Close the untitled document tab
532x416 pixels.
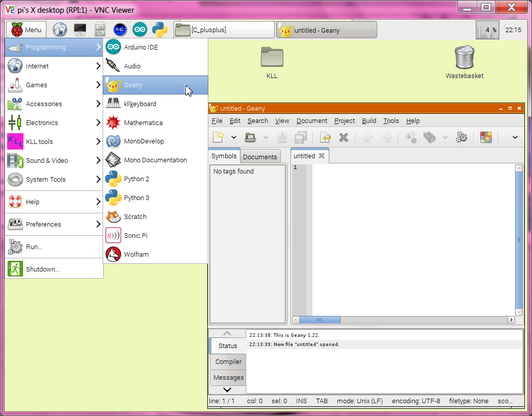click(x=322, y=156)
